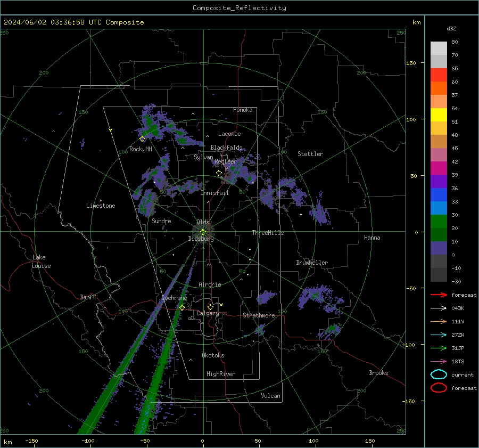Click the white asterisk above Limestone
The width and height of the screenshot is (479, 448).
pos(101,201)
